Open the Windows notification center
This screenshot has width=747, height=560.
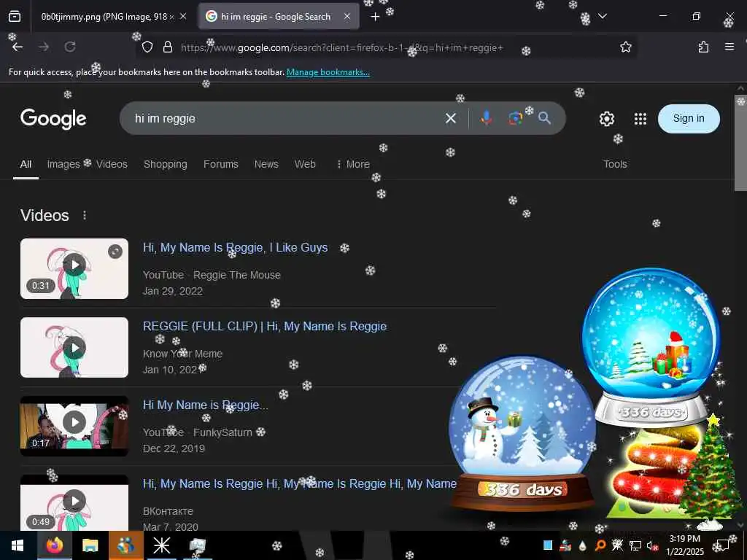[723, 545]
